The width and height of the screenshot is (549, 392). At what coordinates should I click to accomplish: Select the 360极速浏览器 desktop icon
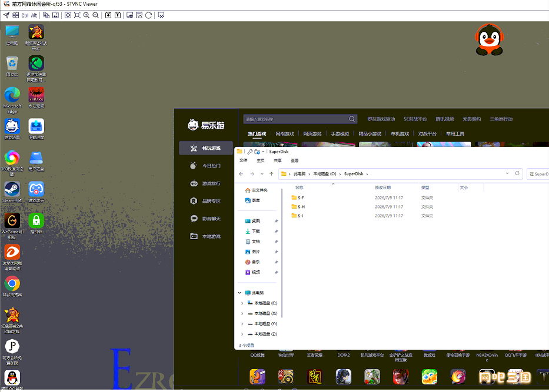pyautogui.click(x=12, y=163)
